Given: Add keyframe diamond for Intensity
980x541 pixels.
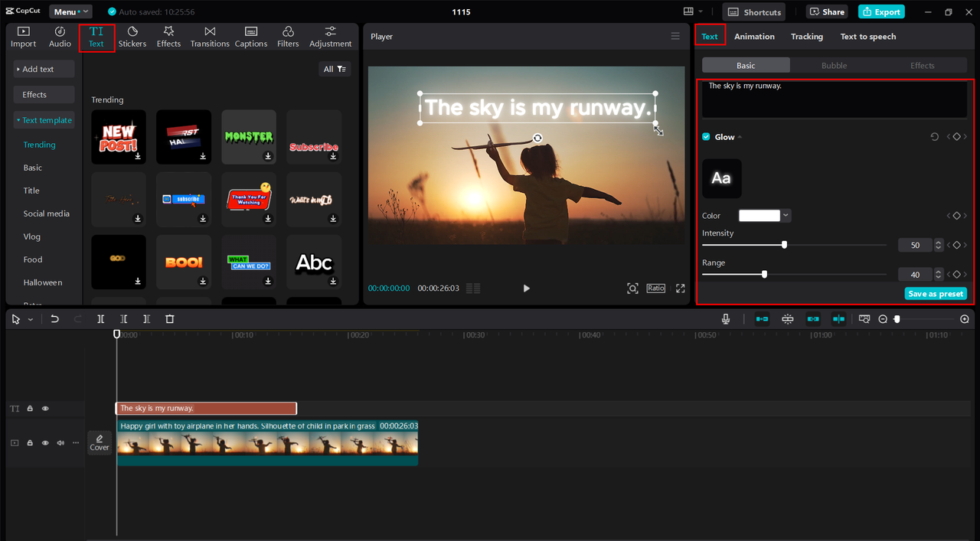Looking at the screenshot, I should (956, 246).
